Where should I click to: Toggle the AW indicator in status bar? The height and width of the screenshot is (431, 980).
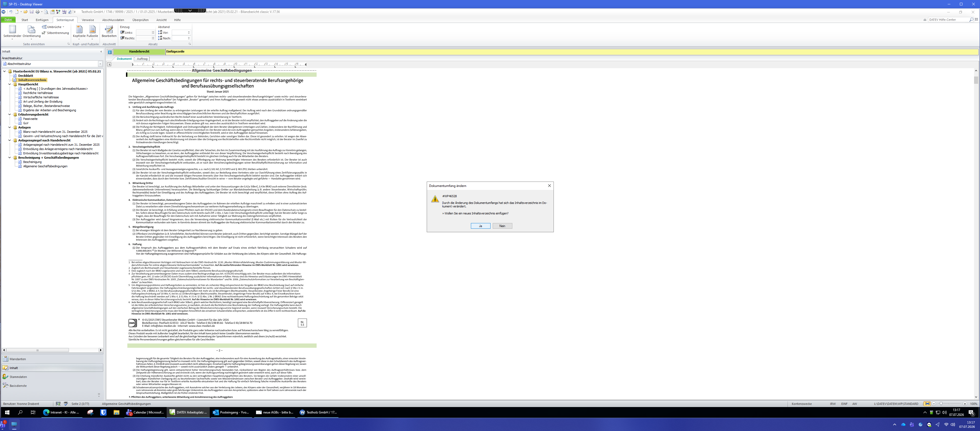pos(855,404)
